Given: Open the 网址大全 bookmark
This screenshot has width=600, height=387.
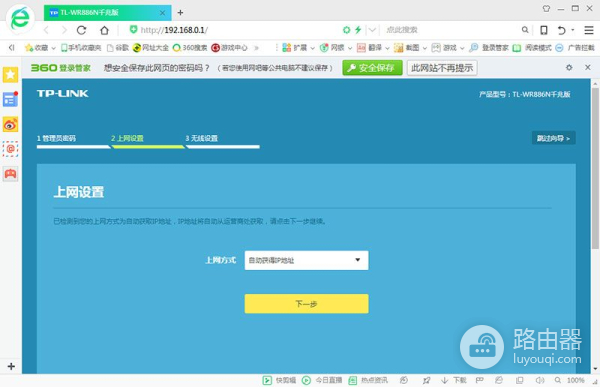Looking at the screenshot, I should (151, 48).
